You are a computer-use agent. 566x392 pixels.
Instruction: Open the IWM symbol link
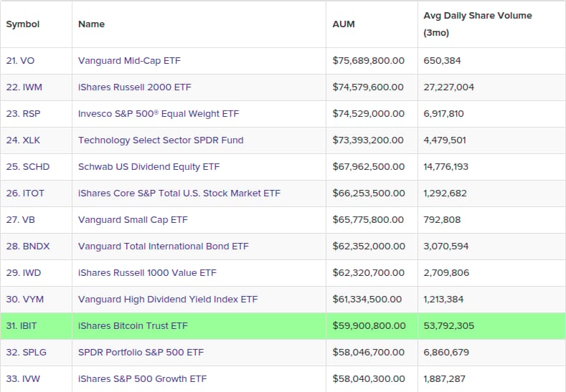click(24, 87)
